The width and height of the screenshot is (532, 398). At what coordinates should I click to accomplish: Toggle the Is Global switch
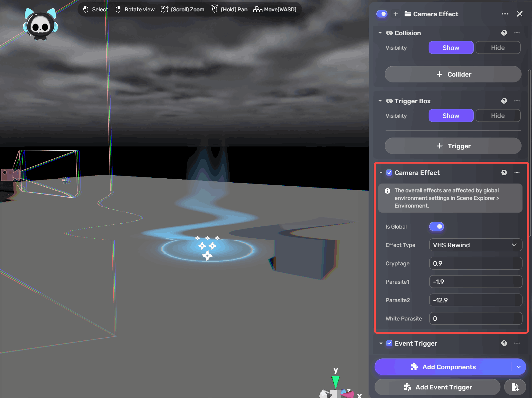tap(436, 226)
